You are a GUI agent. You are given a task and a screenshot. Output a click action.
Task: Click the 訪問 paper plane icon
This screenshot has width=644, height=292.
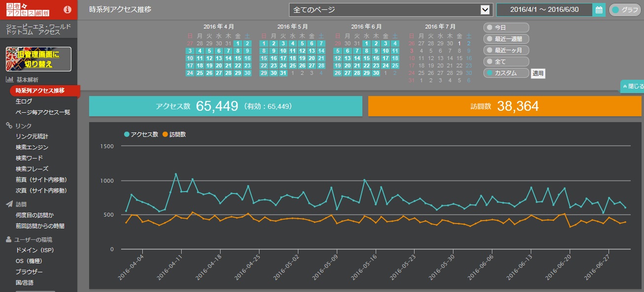point(9,204)
